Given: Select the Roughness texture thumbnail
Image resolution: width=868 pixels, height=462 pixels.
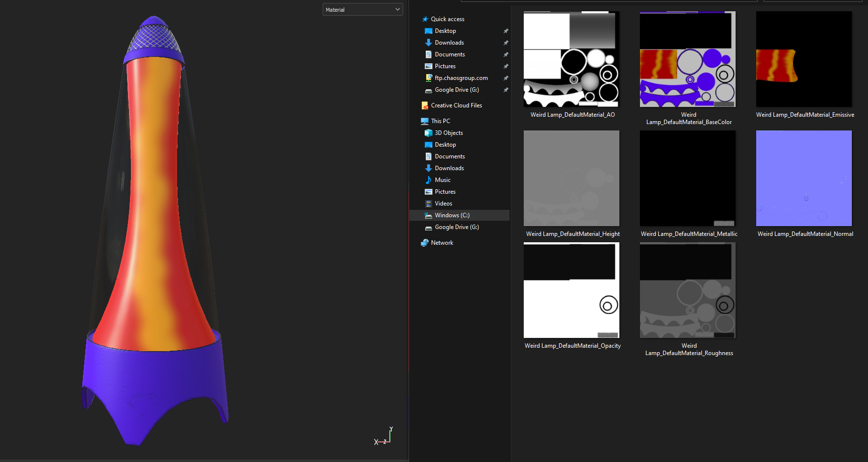Looking at the screenshot, I should 688,290.
